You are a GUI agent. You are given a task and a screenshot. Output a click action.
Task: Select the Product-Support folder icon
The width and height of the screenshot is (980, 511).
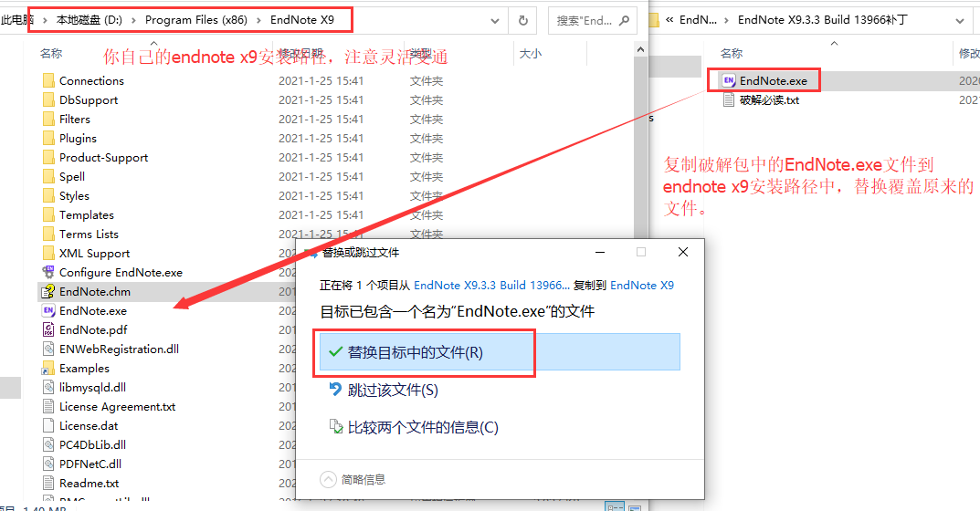tap(48, 158)
